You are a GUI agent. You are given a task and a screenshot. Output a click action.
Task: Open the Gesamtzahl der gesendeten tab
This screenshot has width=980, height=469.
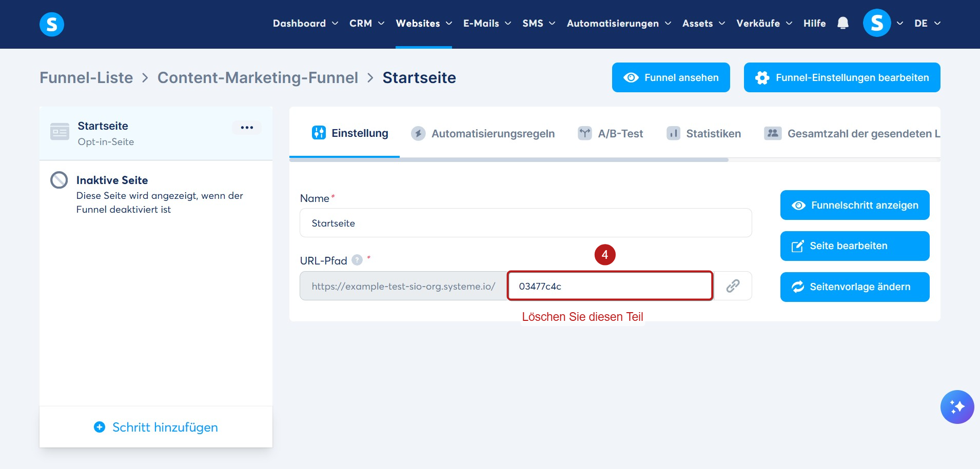(852, 133)
